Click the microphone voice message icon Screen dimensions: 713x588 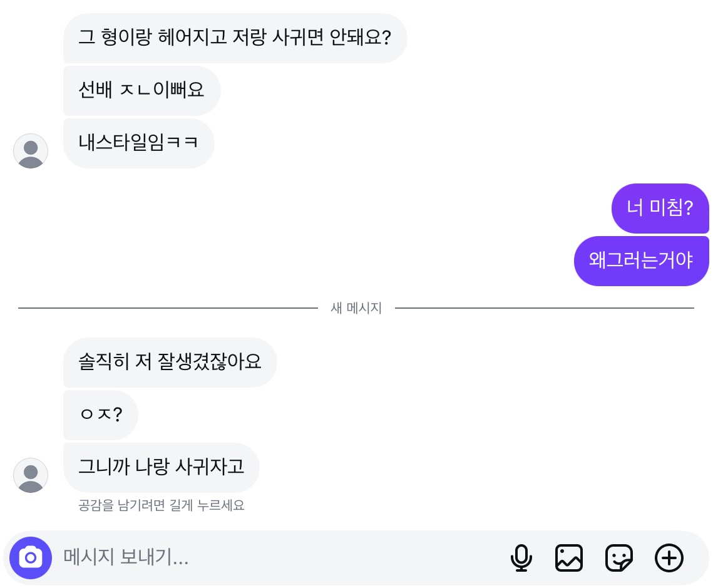tap(521, 557)
